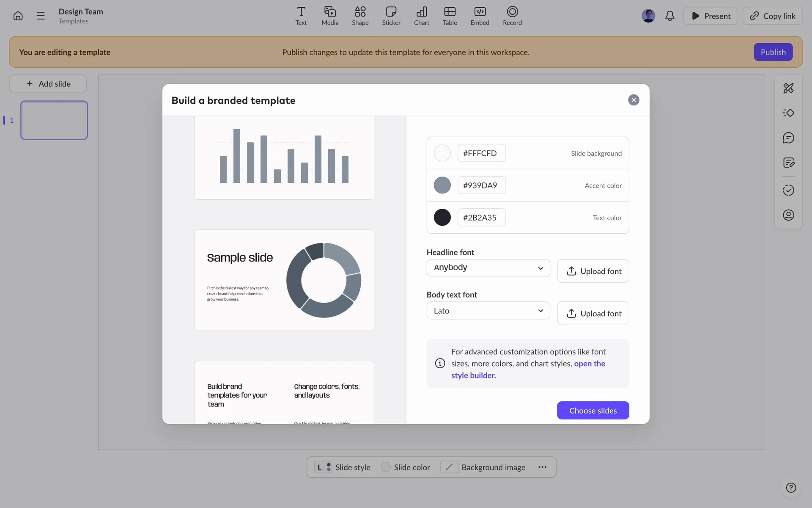
Task: Click the Choose slides button
Action: tap(593, 411)
